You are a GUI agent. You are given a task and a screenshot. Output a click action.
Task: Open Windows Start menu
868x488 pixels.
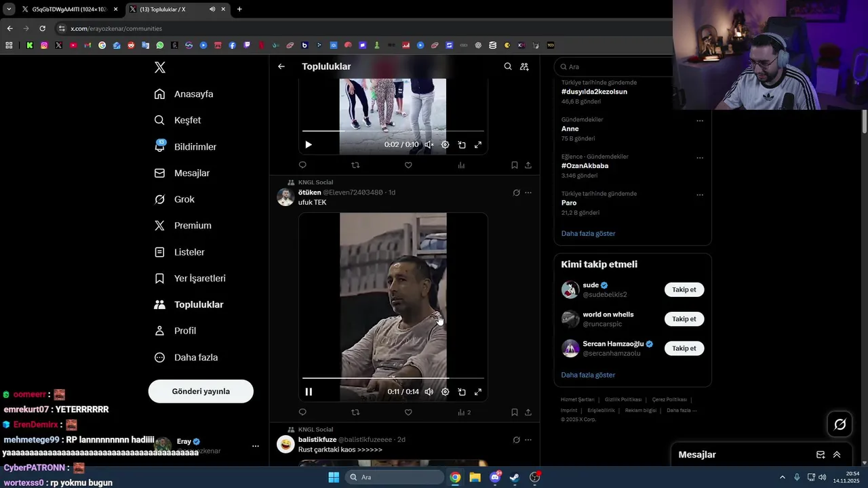(x=334, y=477)
